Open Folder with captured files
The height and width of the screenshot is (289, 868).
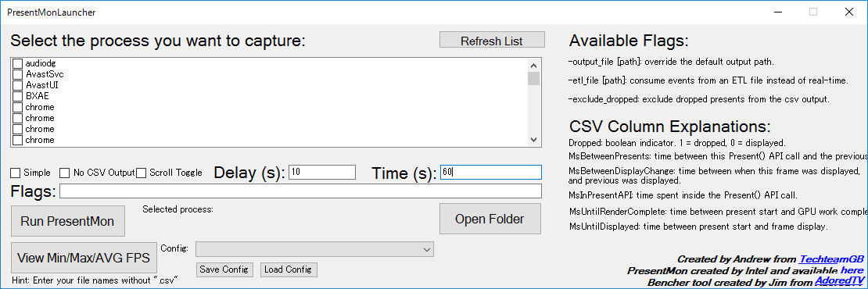coord(490,219)
